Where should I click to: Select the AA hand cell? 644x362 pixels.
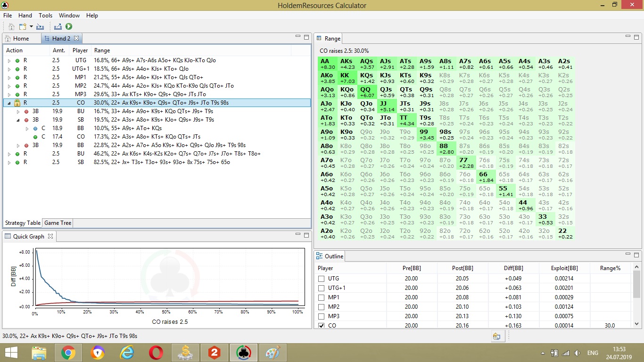coord(327,64)
